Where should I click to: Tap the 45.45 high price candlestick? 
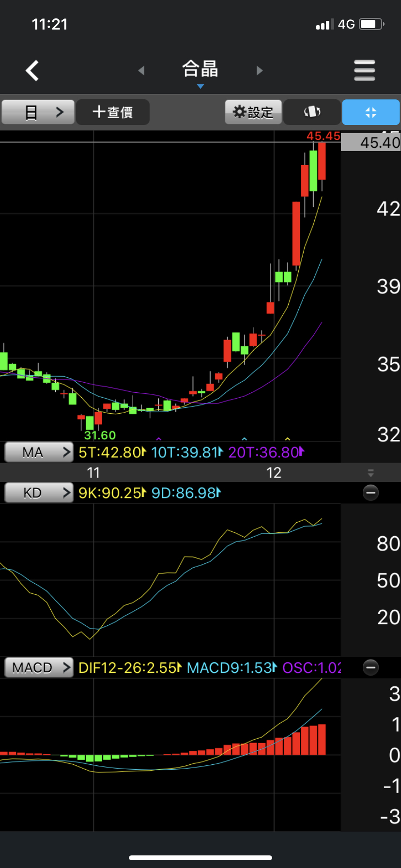pos(322,161)
